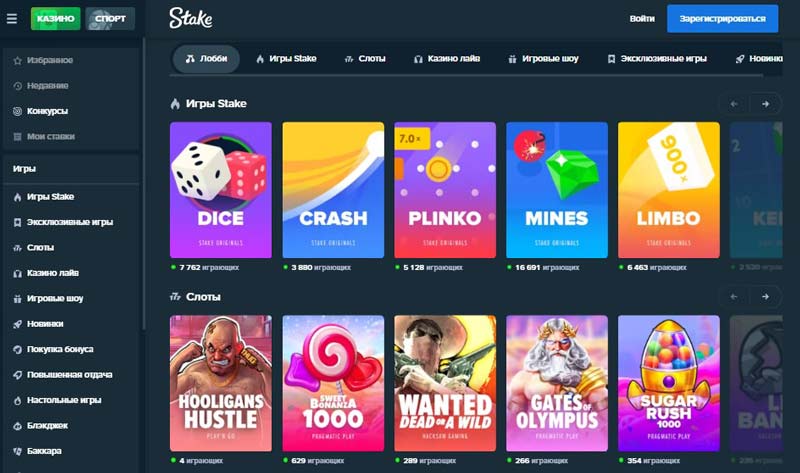The height and width of the screenshot is (473, 800).
Task: Open the Gates of Olympus slot thumbnail
Action: pos(557,383)
